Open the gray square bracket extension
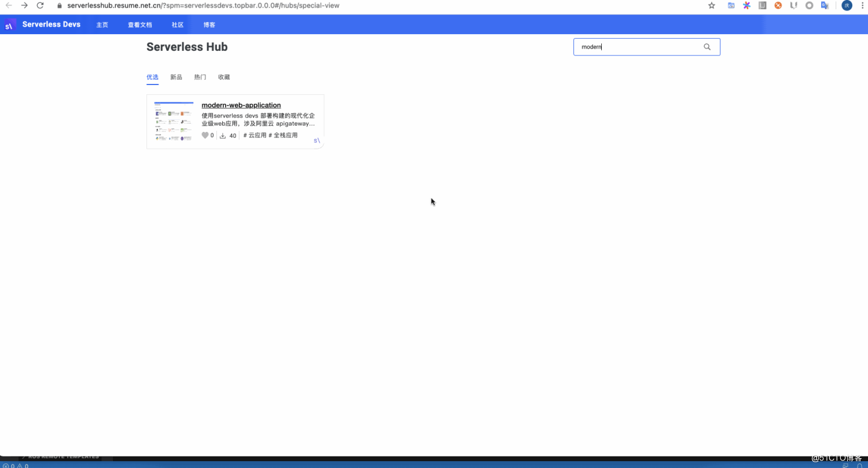The image size is (868, 468). 763,5
